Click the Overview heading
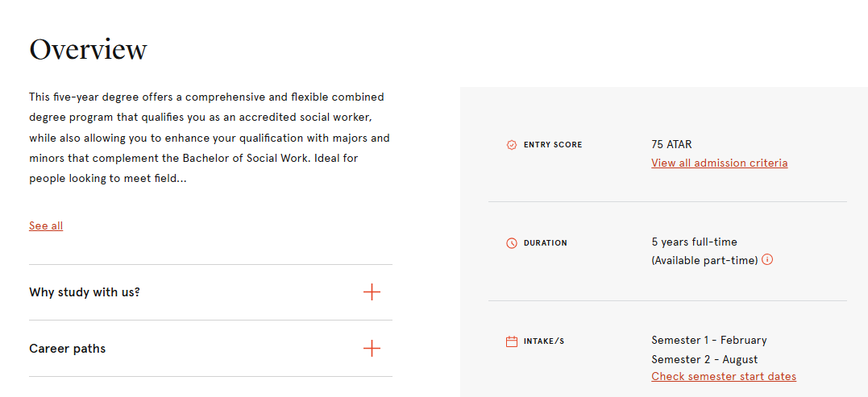This screenshot has width=868, height=397. [88, 49]
